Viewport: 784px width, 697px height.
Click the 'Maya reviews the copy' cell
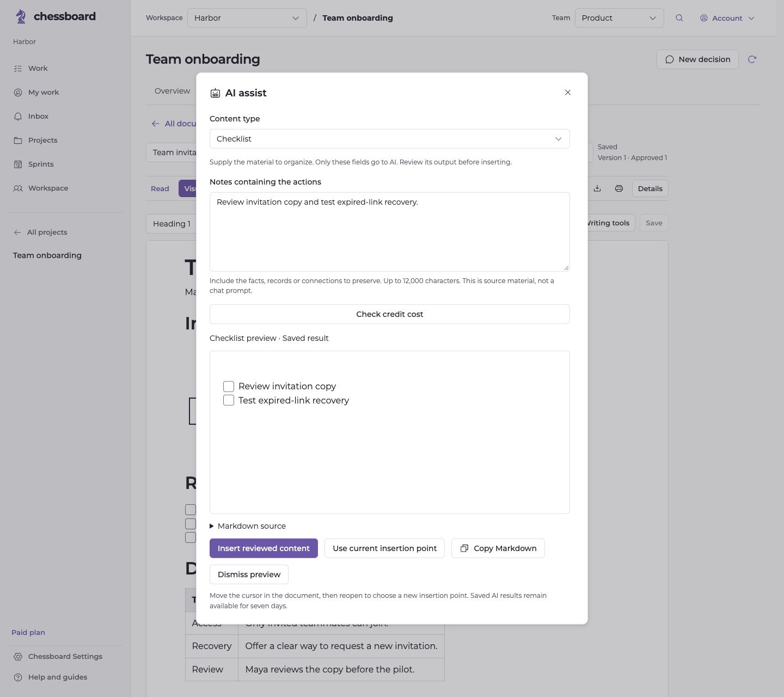click(x=341, y=670)
